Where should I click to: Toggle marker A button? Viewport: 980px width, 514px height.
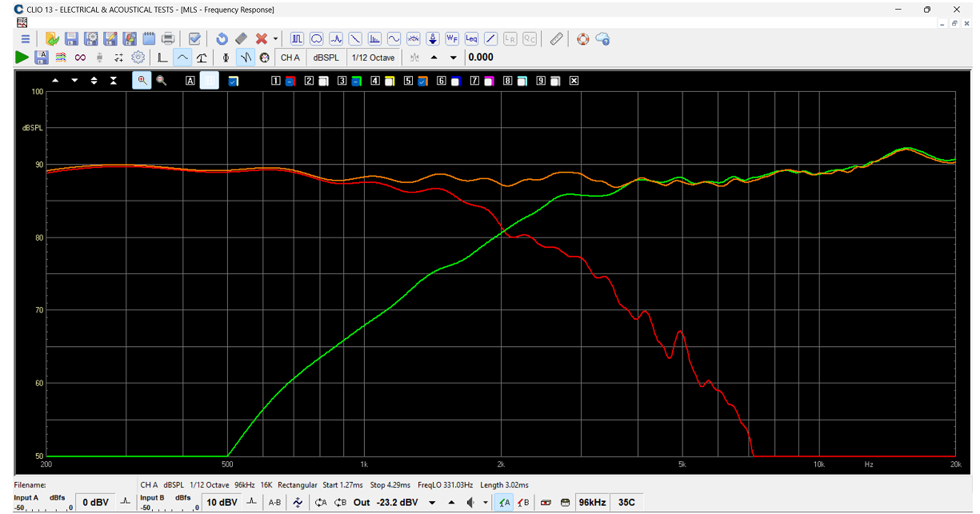pos(190,81)
